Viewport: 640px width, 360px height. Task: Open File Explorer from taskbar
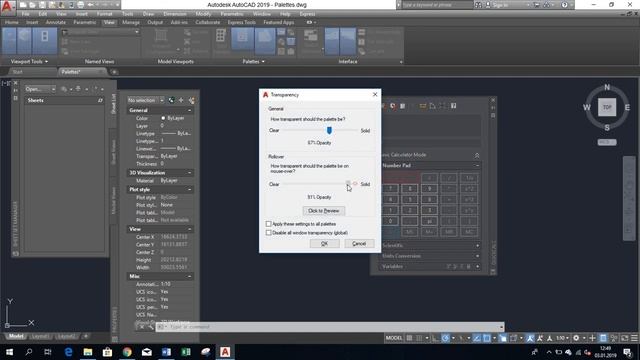pyautogui.click(x=88, y=352)
